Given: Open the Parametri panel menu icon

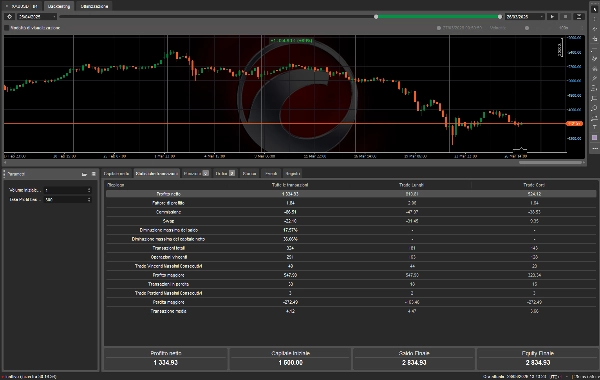Looking at the screenshot, I should point(94,174).
